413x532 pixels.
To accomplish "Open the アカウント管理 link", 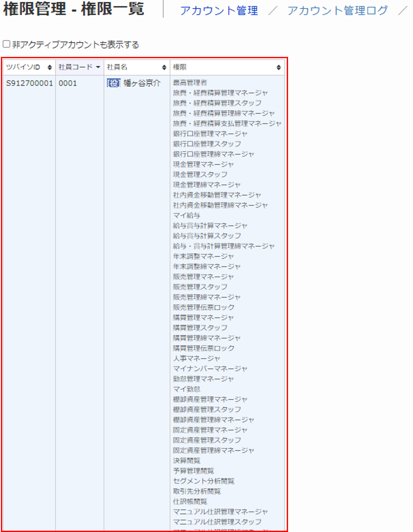I will (x=219, y=10).
